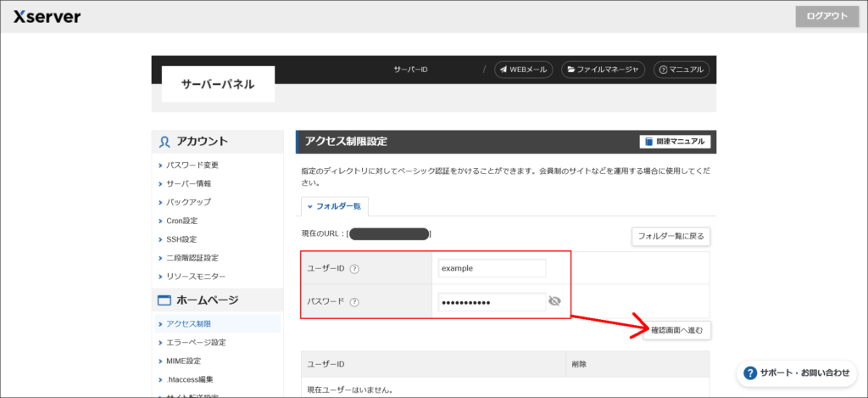
Task: Click the help icon beside ユーザーID
Action: (x=355, y=269)
